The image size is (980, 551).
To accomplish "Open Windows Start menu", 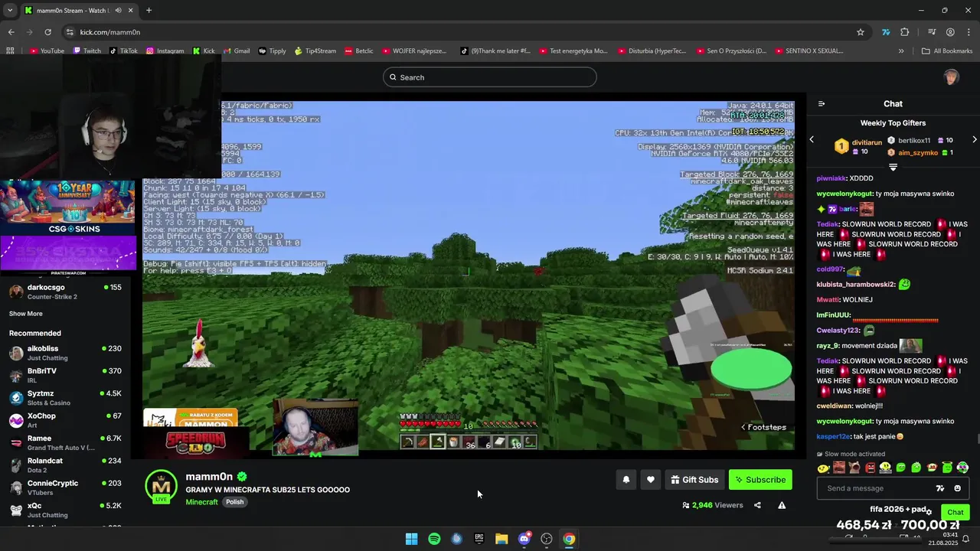I will (x=411, y=539).
